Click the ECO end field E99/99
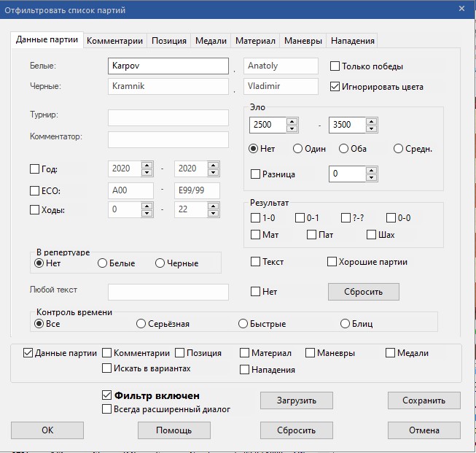This screenshot has width=476, height=453. click(197, 191)
